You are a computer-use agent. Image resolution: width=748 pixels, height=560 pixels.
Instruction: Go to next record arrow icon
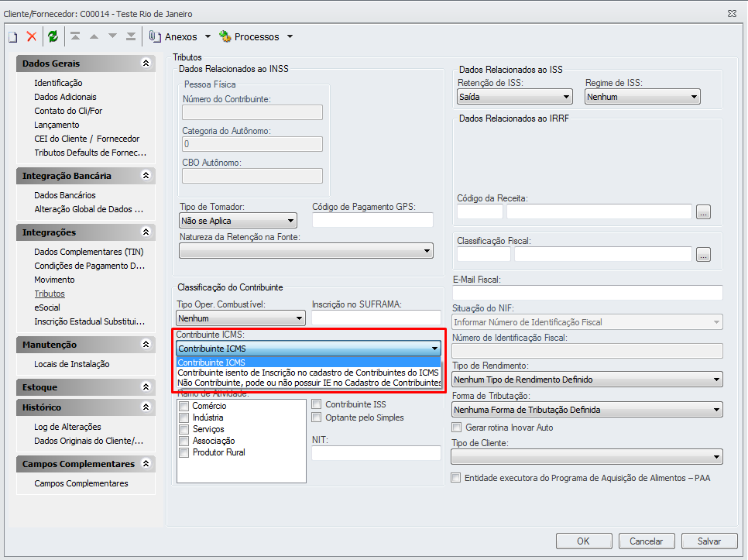(112, 36)
